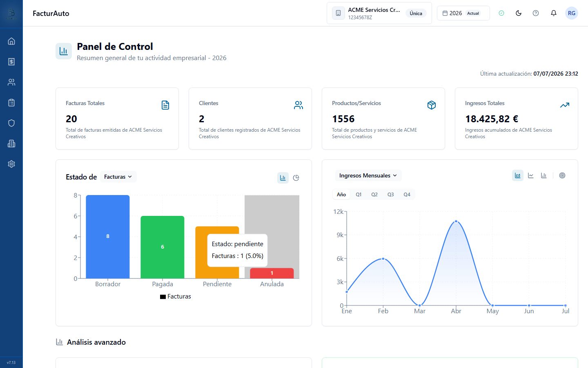
Task: Click the Facturas legend entry
Action: click(x=176, y=296)
